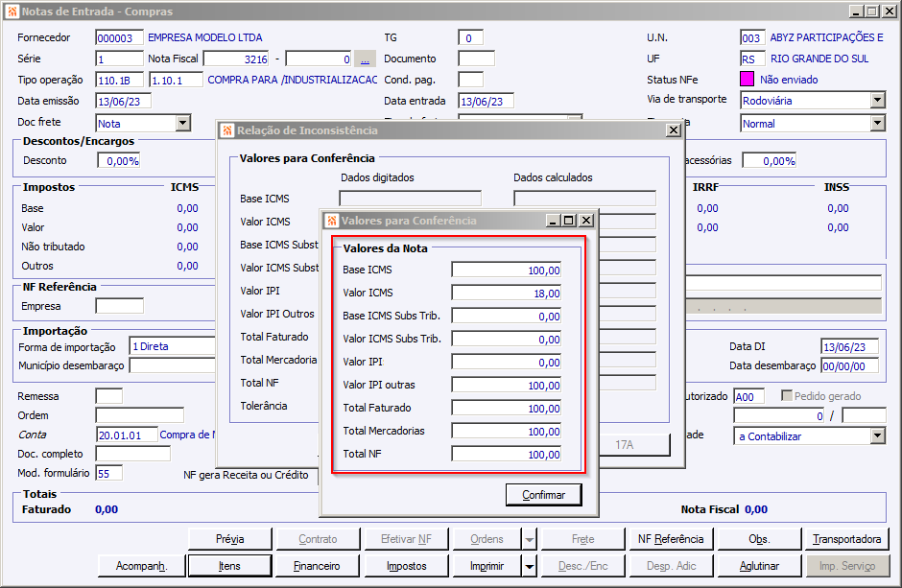Click the Valores para Conferência title icon

point(332,220)
